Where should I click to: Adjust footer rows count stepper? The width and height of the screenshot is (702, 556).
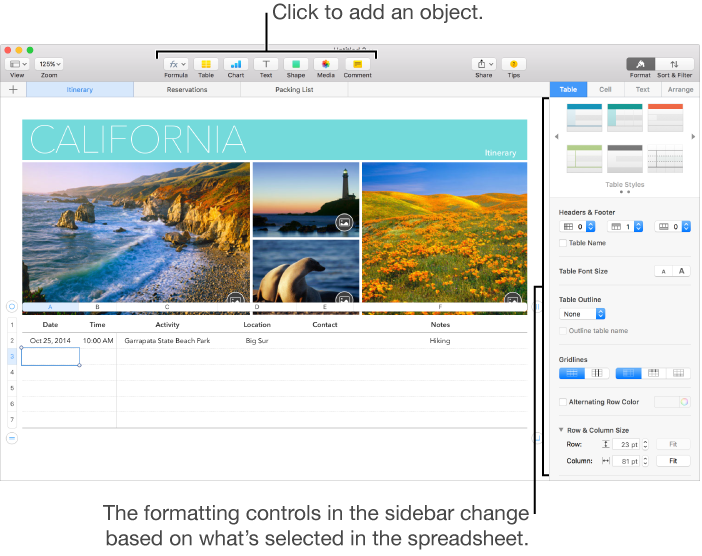(x=686, y=227)
